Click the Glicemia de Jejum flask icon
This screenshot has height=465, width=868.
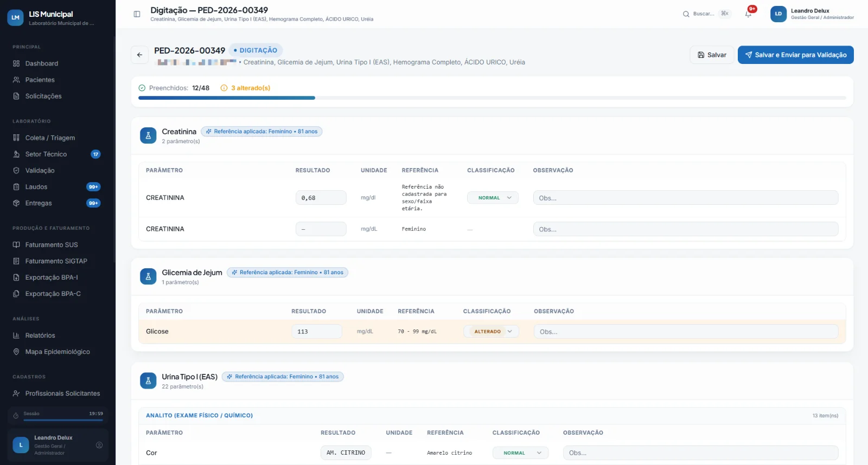click(148, 276)
